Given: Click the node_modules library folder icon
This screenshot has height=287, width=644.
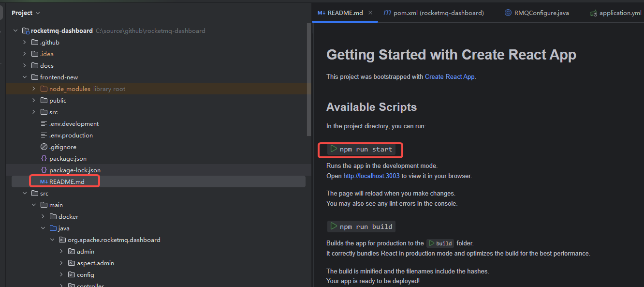Looking at the screenshot, I should tap(44, 89).
